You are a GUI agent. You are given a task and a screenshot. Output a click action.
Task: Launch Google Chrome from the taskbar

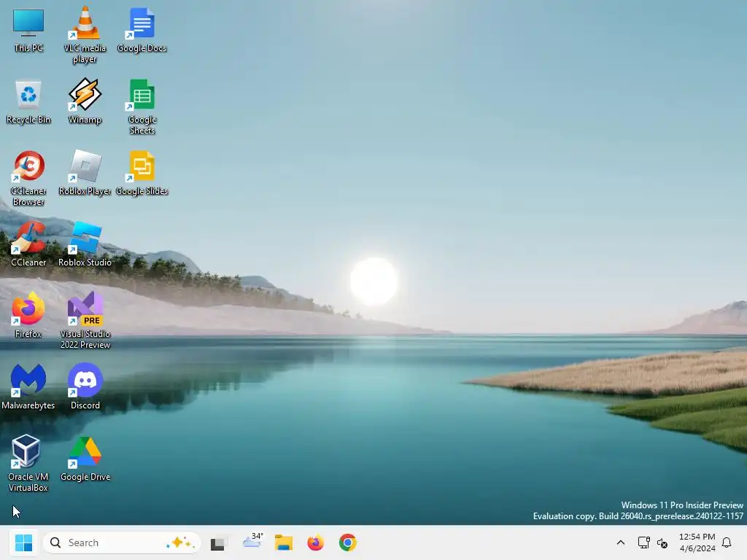point(348,542)
